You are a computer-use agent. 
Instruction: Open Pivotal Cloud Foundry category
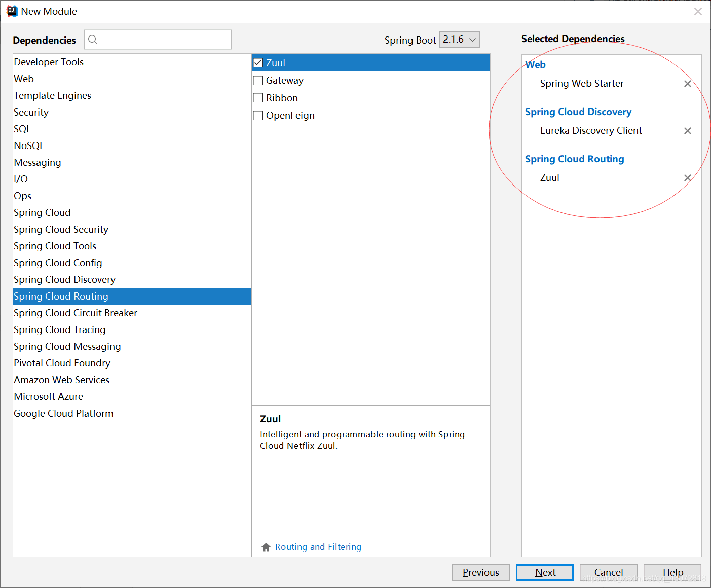132,363
